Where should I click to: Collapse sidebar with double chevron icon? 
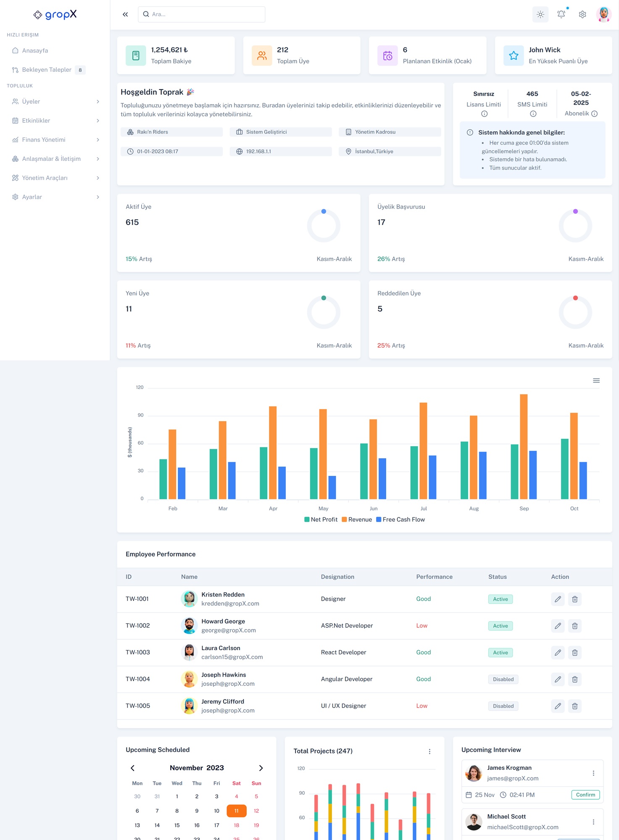coord(125,14)
